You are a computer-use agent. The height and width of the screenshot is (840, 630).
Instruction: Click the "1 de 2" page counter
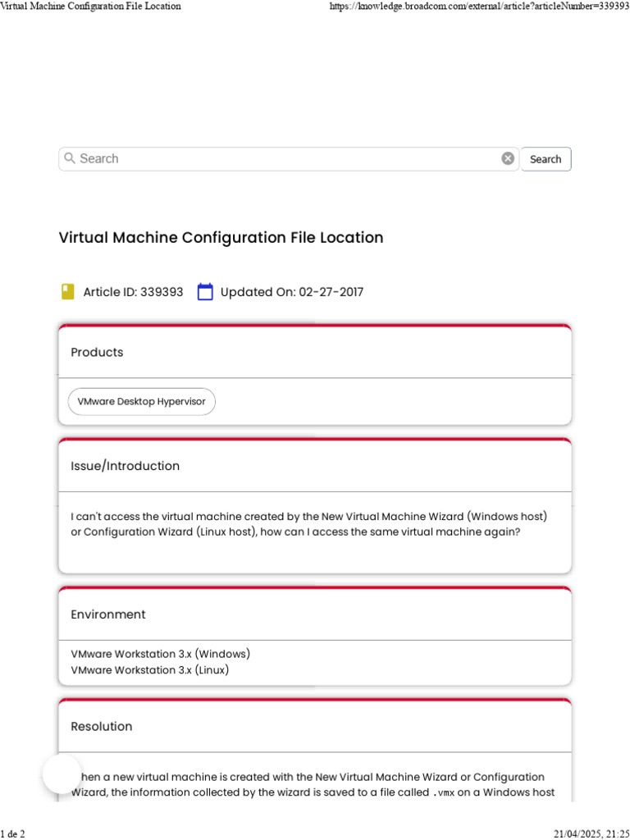click(x=13, y=833)
